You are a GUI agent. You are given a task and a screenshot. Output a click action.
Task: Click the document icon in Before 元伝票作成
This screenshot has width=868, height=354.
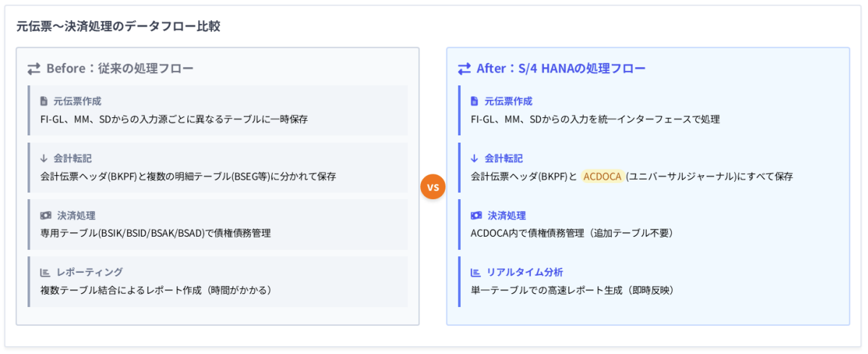[x=44, y=101]
